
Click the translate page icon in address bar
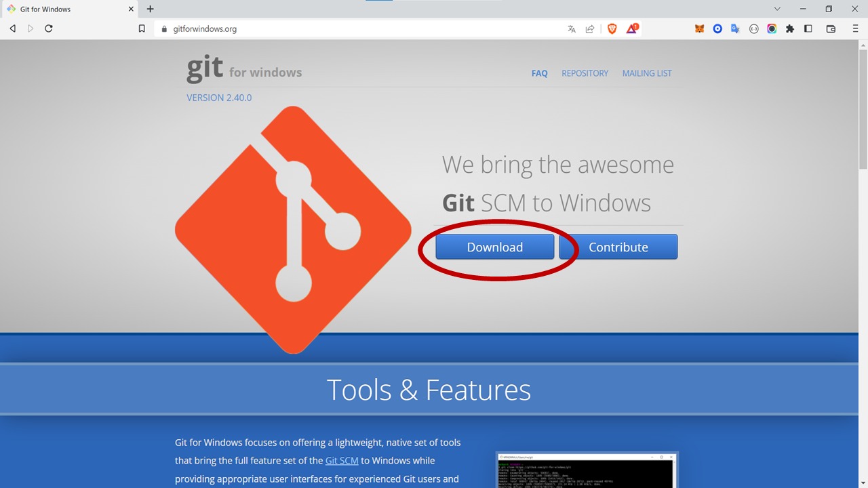coord(572,28)
